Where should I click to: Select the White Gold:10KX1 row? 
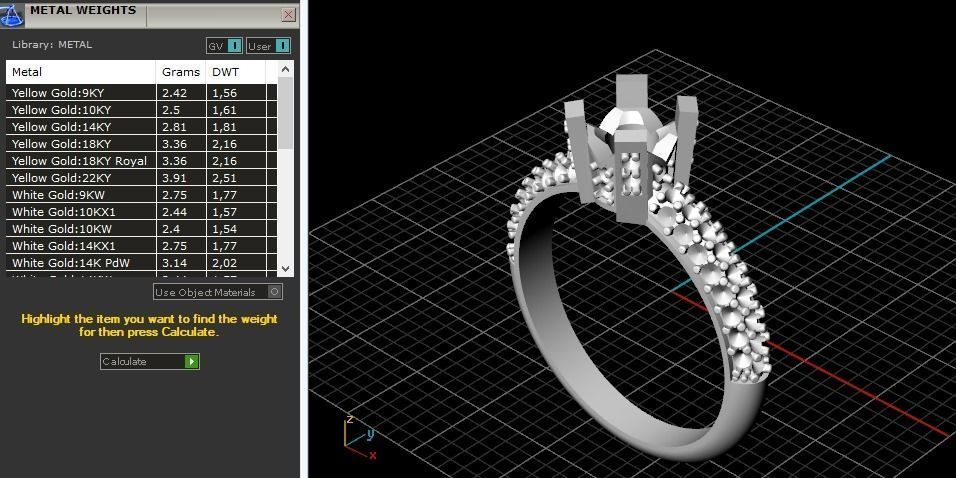(141, 212)
